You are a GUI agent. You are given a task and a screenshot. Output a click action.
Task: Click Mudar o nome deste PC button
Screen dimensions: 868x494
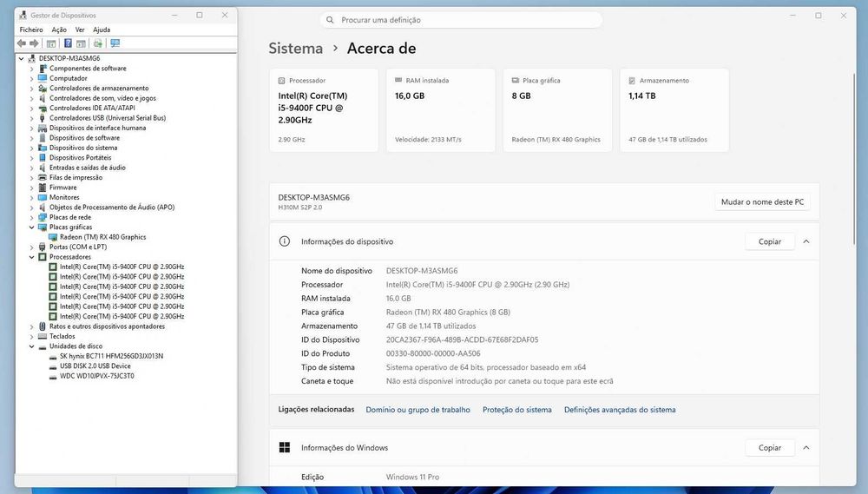(x=762, y=202)
